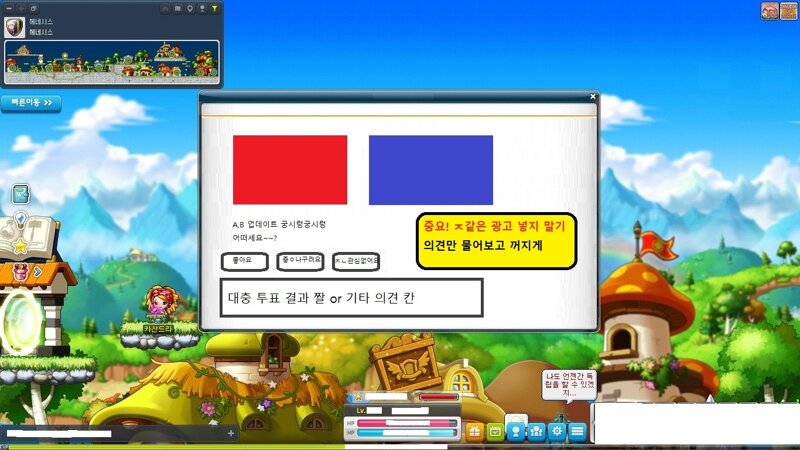Click the teal notebook icon on left side
This screenshot has height=450, width=800.
pos(21,194)
